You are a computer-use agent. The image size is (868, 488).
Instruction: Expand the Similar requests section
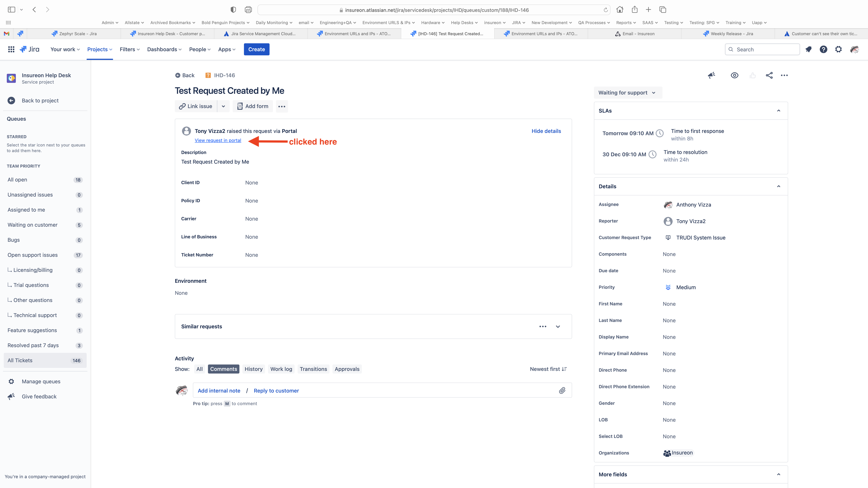[558, 327]
